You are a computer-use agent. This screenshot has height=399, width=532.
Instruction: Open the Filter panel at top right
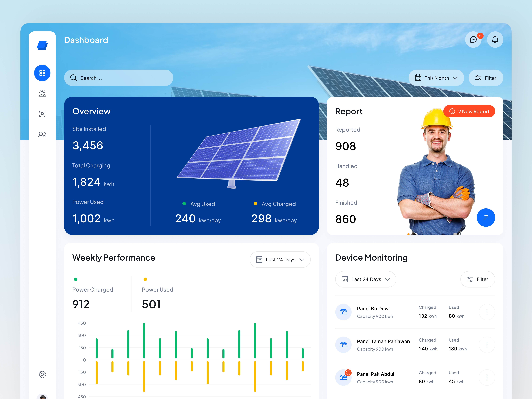(486, 78)
